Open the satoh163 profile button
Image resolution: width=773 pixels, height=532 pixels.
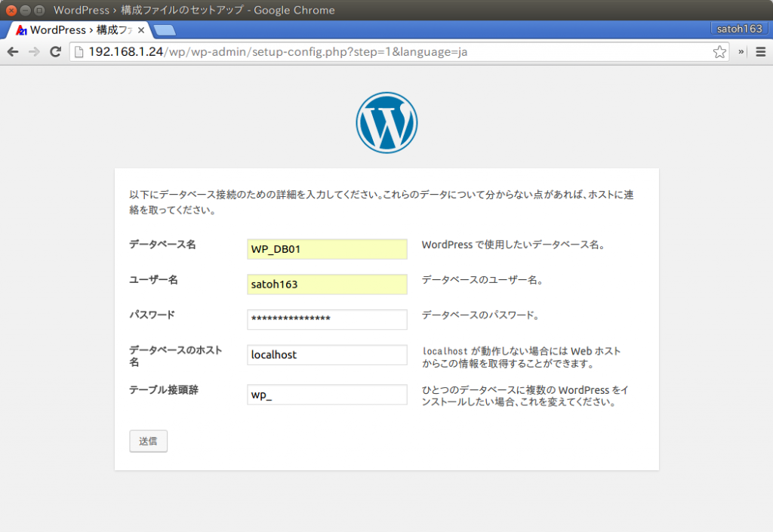click(x=739, y=29)
